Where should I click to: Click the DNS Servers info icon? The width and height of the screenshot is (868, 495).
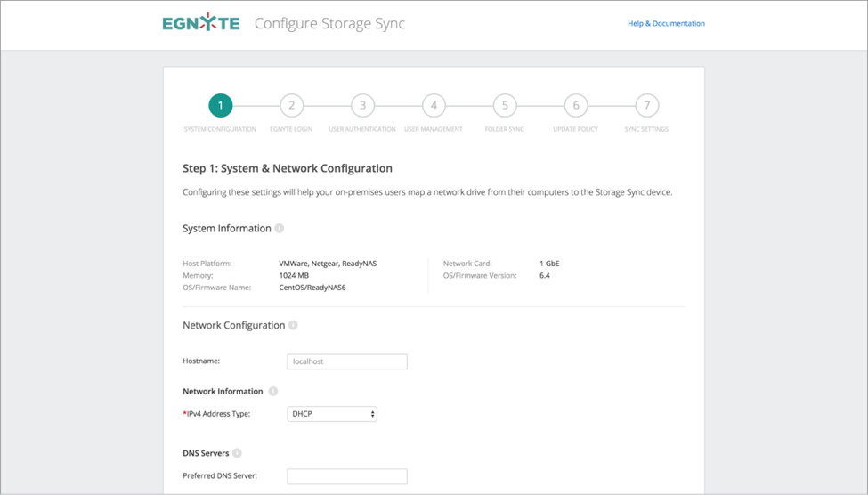[237, 453]
